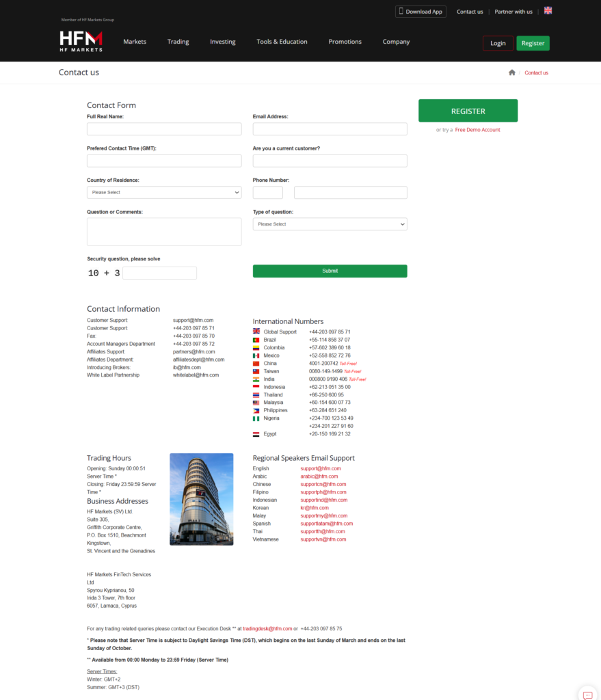This screenshot has width=601, height=700.
Task: Click the office building photo
Action: (x=202, y=499)
